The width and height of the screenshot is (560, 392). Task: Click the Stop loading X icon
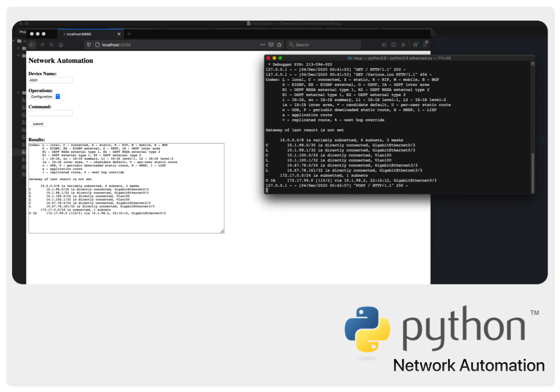coord(51,45)
